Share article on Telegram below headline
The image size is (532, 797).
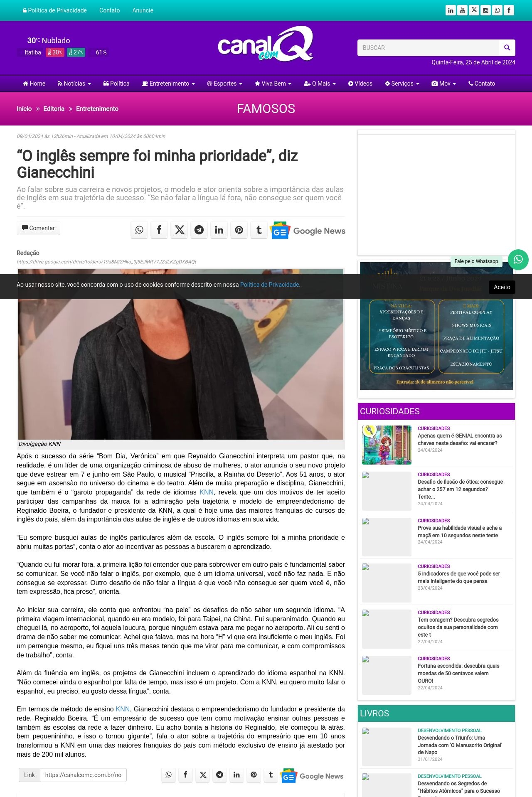click(199, 230)
